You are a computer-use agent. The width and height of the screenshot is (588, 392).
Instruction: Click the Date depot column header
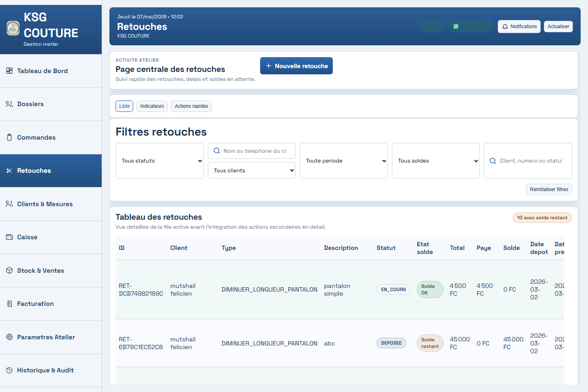(539, 248)
